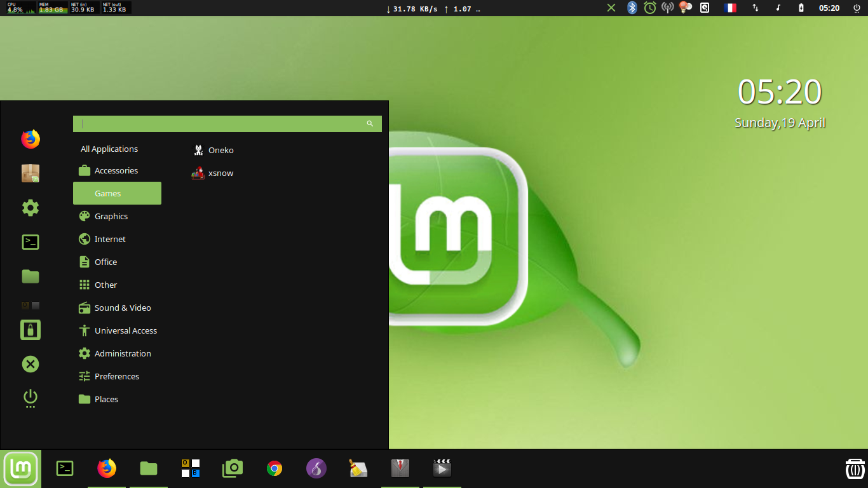Open Firefox from menu favorites sidebar
The image size is (868, 488).
pyautogui.click(x=31, y=139)
